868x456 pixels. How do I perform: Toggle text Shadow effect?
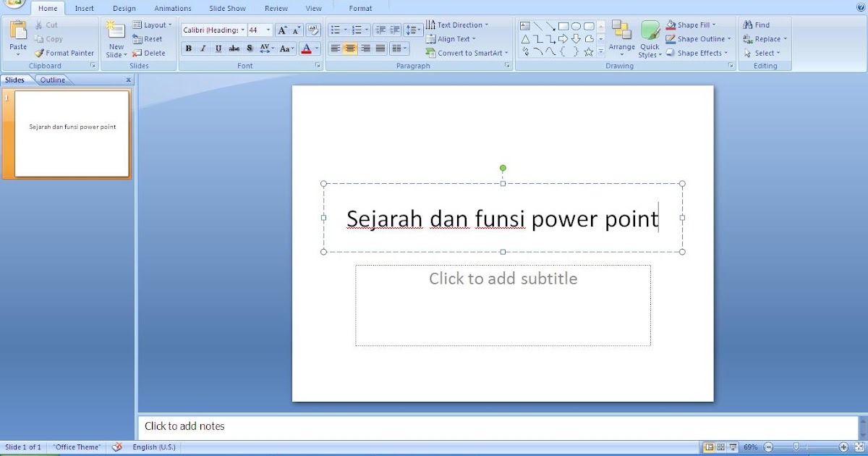(x=250, y=48)
